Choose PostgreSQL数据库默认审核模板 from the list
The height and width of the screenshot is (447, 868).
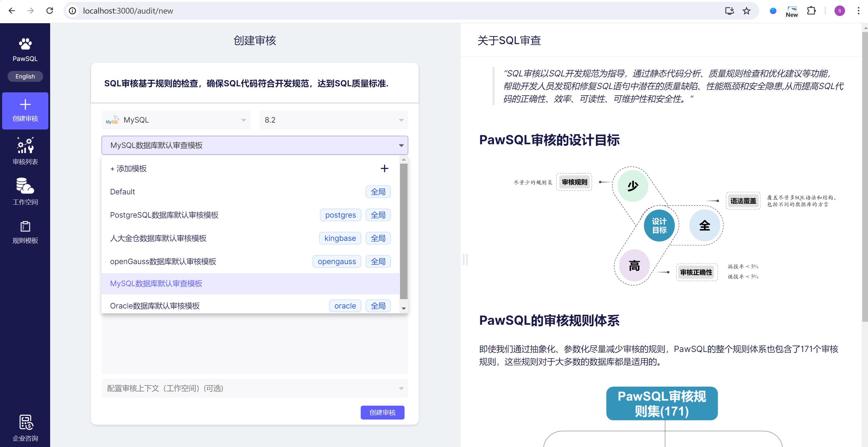pyautogui.click(x=164, y=215)
